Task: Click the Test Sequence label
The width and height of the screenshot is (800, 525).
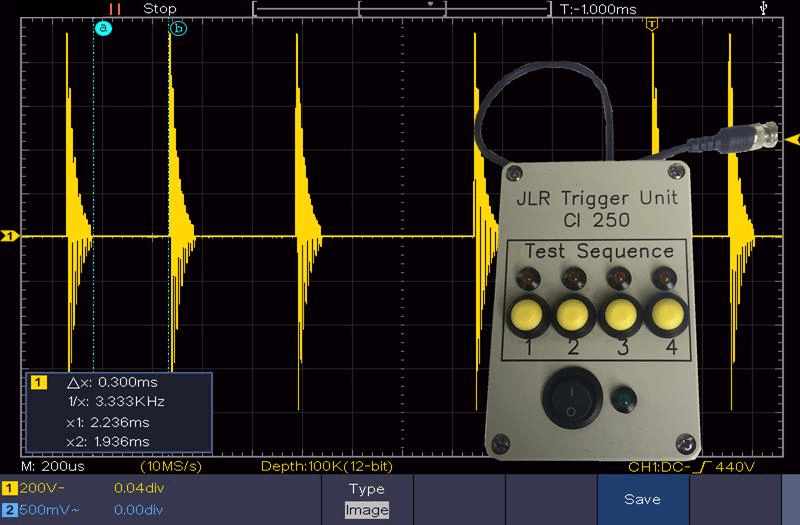Action: tap(599, 251)
